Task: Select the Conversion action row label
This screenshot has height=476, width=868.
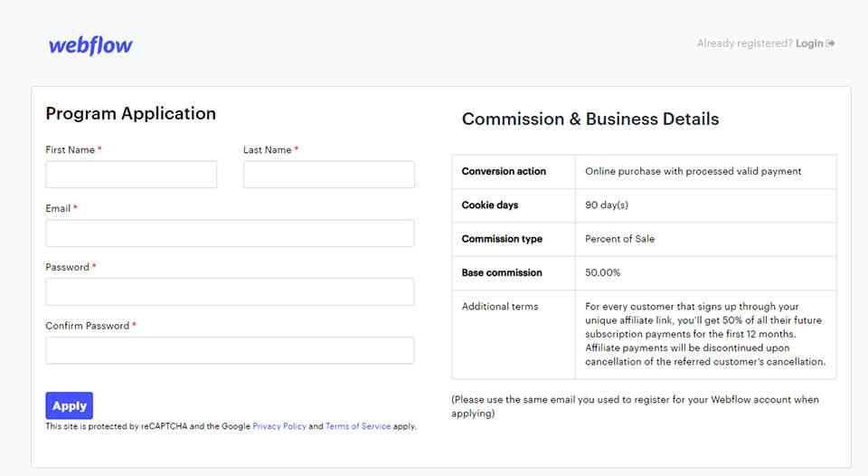Action: tap(504, 171)
